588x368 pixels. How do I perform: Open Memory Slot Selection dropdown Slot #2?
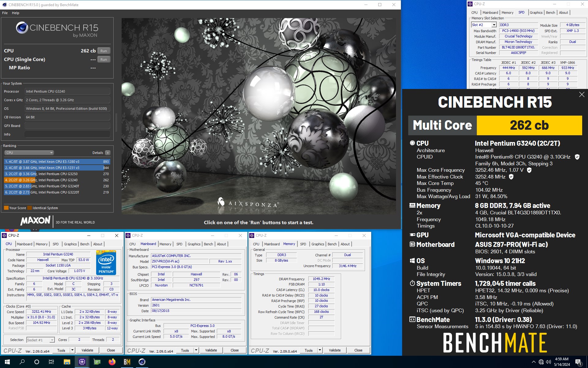(x=484, y=25)
